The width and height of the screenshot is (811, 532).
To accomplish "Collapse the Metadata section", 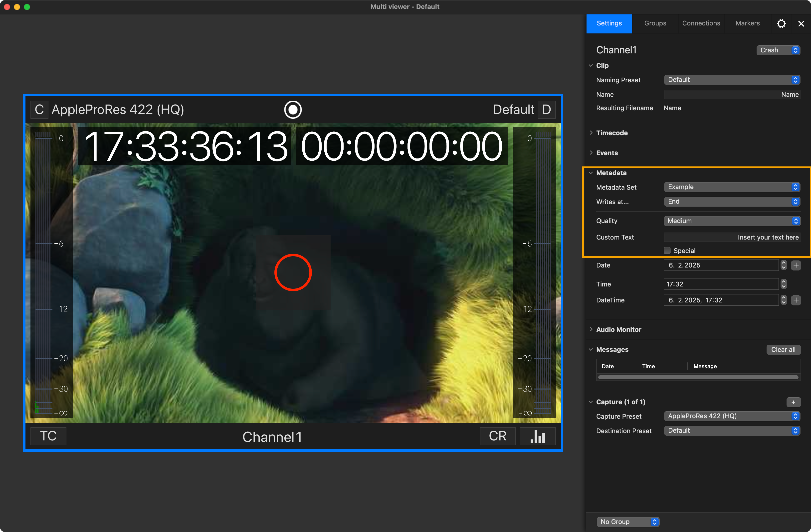I will tap(591, 173).
